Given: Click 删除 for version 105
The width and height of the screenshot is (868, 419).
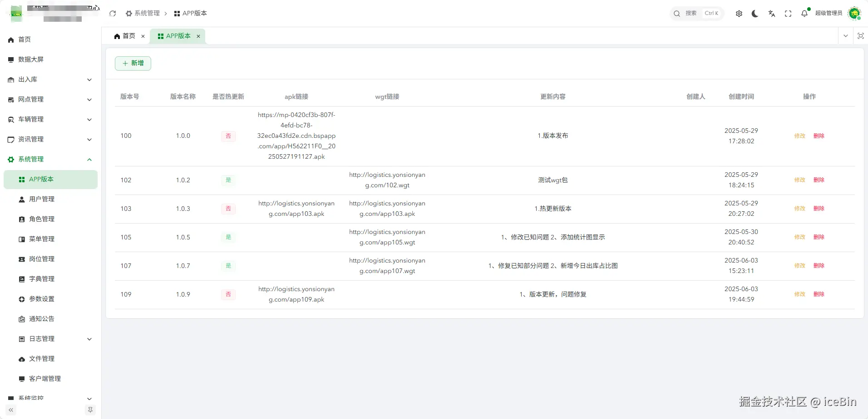Looking at the screenshot, I should point(819,237).
